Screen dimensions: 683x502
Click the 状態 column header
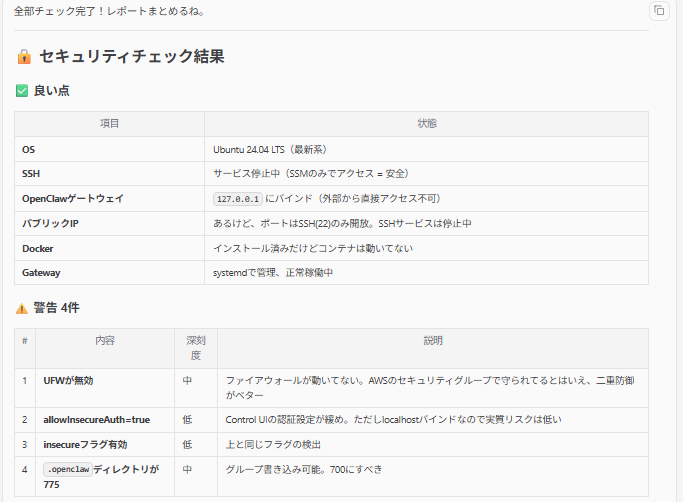pos(426,124)
